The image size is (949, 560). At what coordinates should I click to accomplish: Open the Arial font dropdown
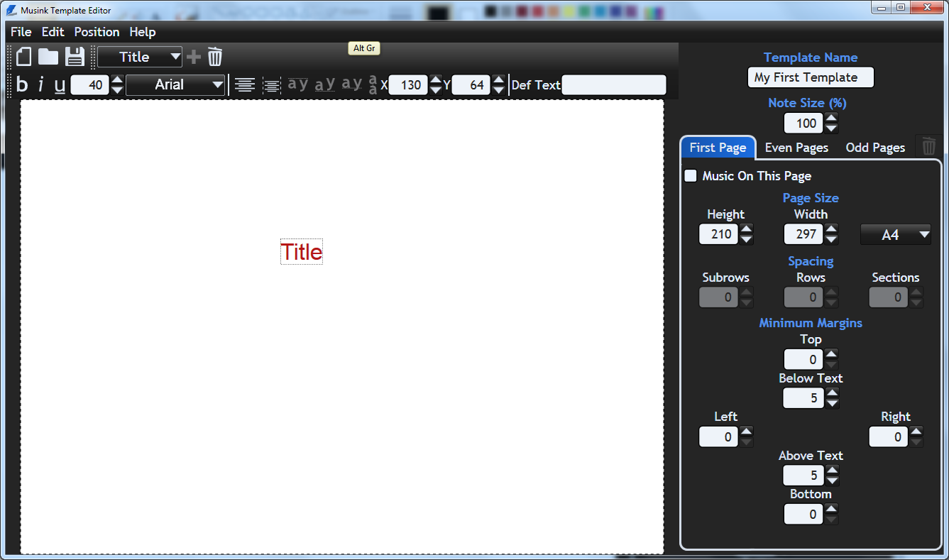[x=175, y=85]
